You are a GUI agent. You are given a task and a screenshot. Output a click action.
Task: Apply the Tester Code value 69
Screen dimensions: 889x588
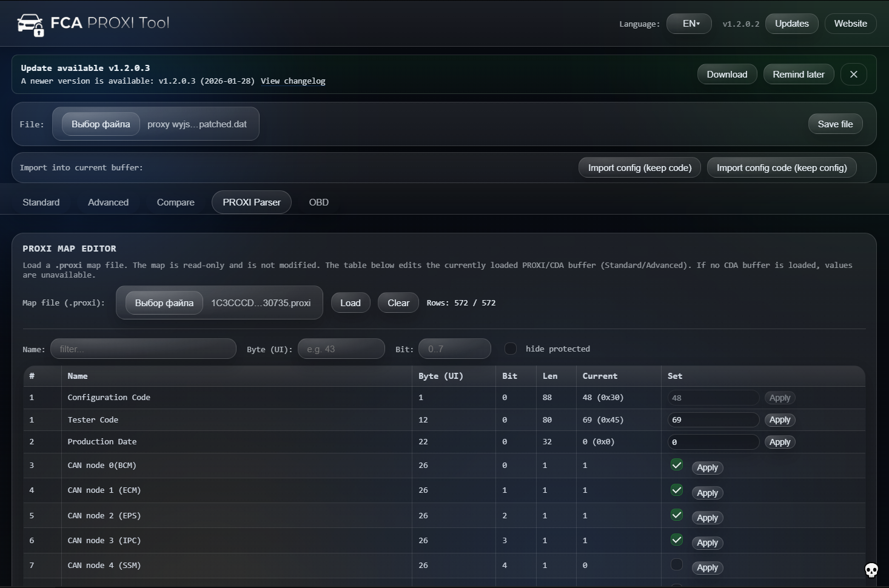780,419
